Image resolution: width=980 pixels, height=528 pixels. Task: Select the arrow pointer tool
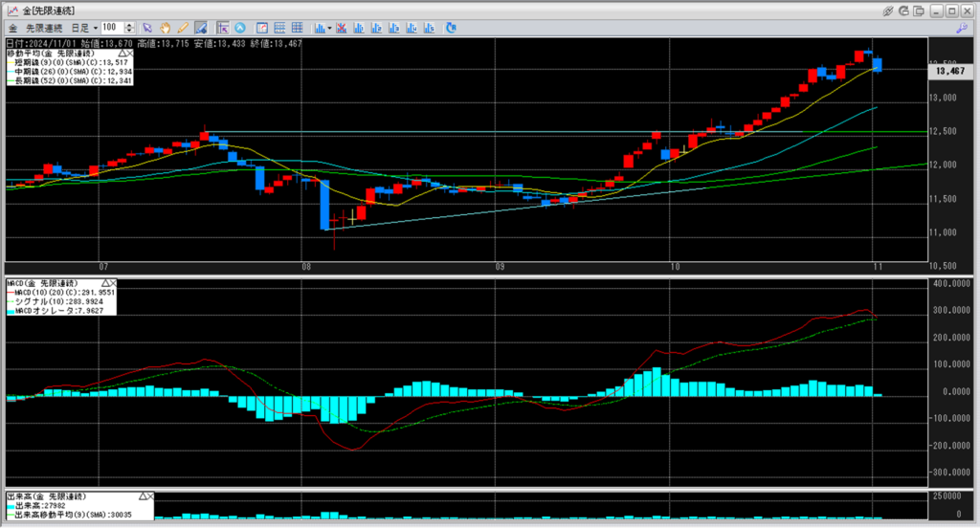[147, 28]
